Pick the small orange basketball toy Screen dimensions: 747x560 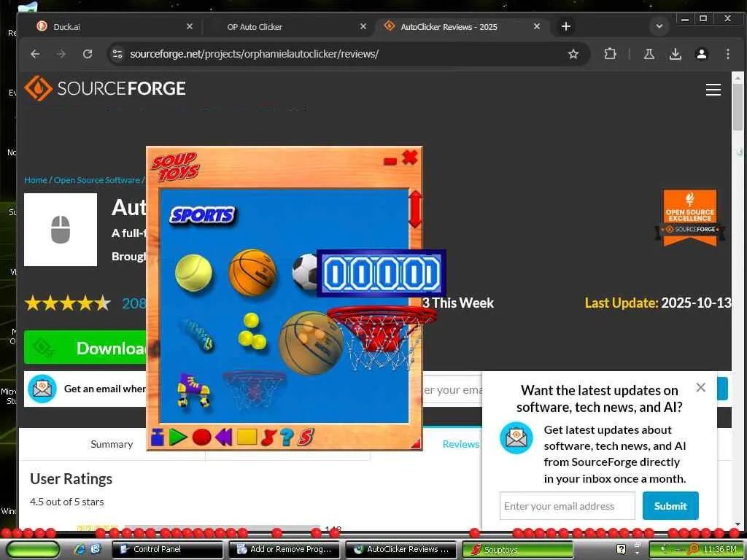pos(252,272)
